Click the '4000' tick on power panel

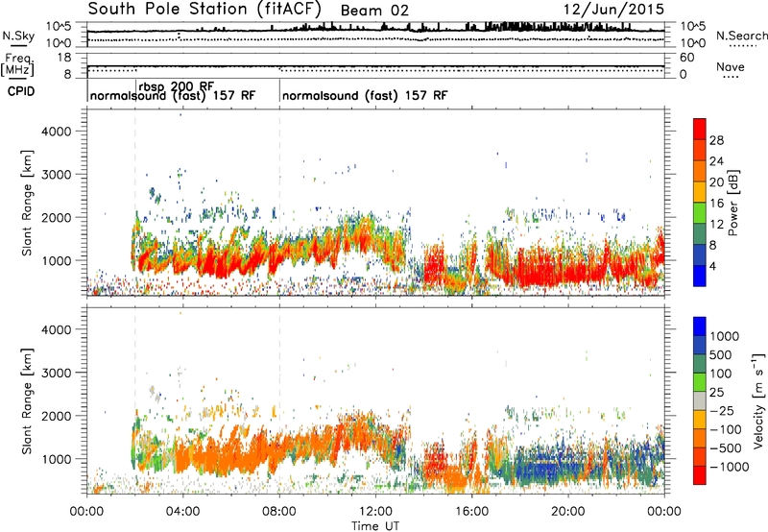pyautogui.click(x=56, y=132)
